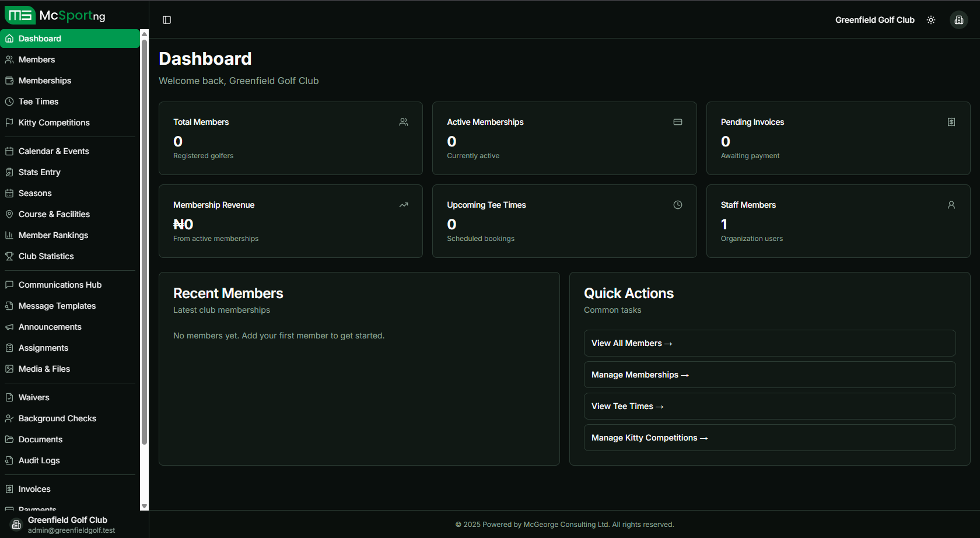The height and width of the screenshot is (538, 980).
Task: Click Manage Kitty Competitions
Action: pos(769,438)
